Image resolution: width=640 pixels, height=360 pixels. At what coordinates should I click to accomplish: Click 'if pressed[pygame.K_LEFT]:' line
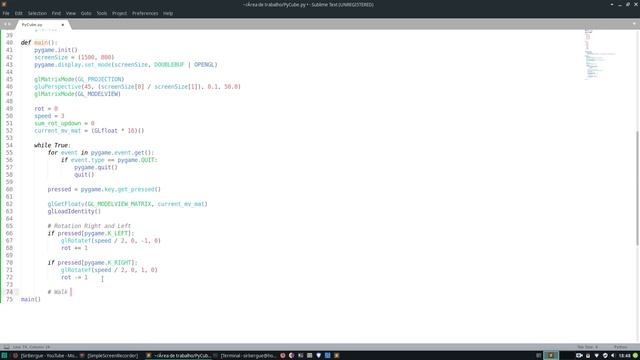[91, 233]
